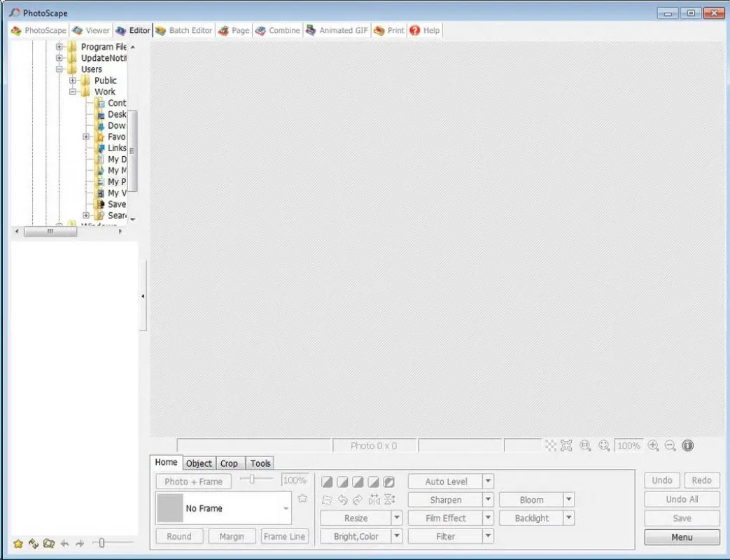Open the Backlight dropdown arrow

(x=569, y=517)
